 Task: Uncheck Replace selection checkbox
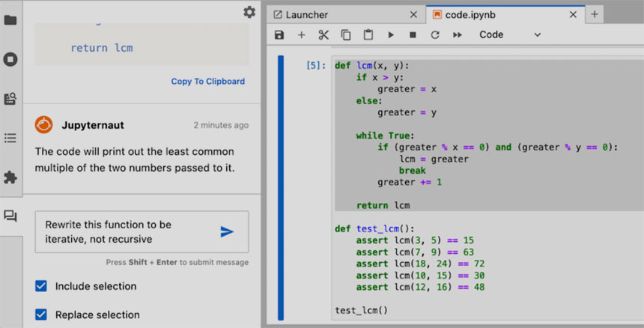click(41, 315)
